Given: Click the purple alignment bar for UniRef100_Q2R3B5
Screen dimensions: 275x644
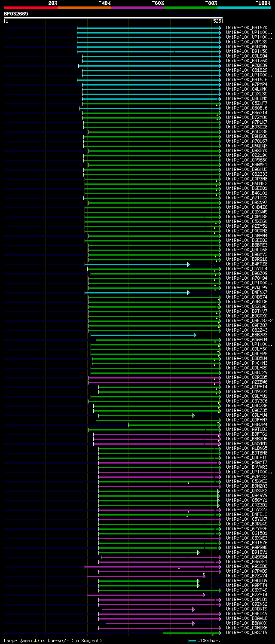Looking at the screenshot, I should (x=155, y=378).
